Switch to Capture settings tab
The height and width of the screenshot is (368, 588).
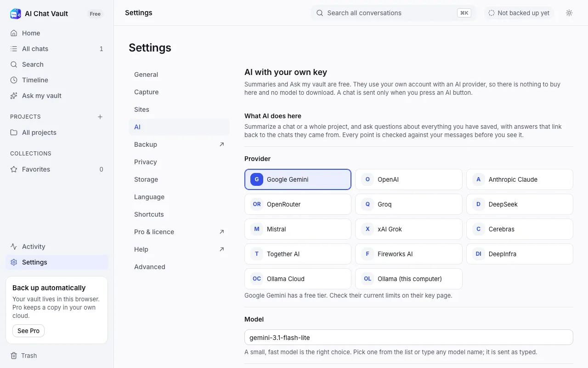179,92
